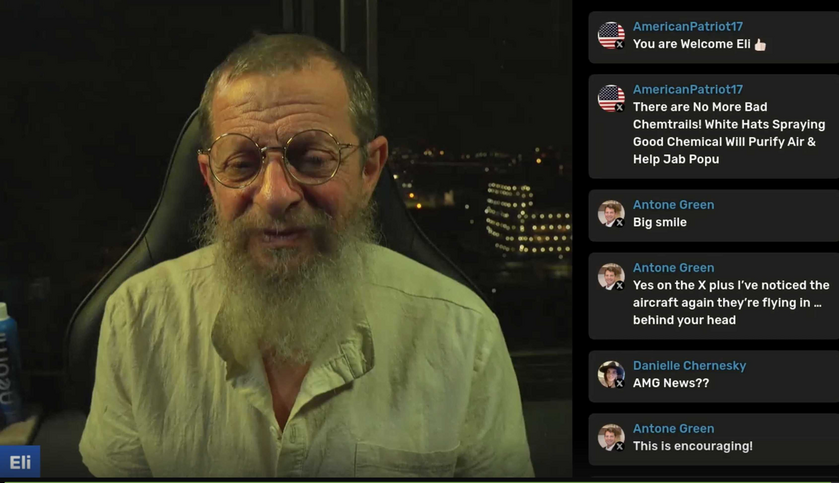Click X badge on Danielle Chernesky's avatar
Screen dimensions: 839x483
(x=619, y=384)
